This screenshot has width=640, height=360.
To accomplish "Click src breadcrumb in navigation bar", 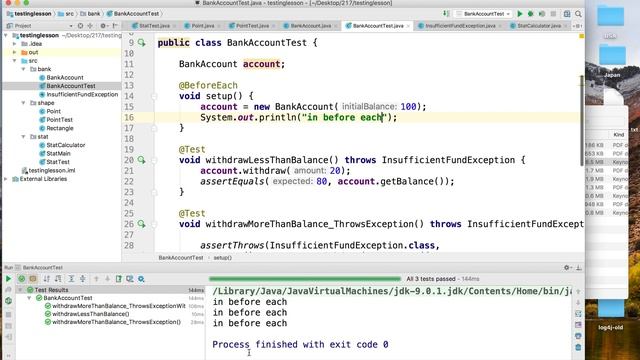I will (x=66, y=14).
